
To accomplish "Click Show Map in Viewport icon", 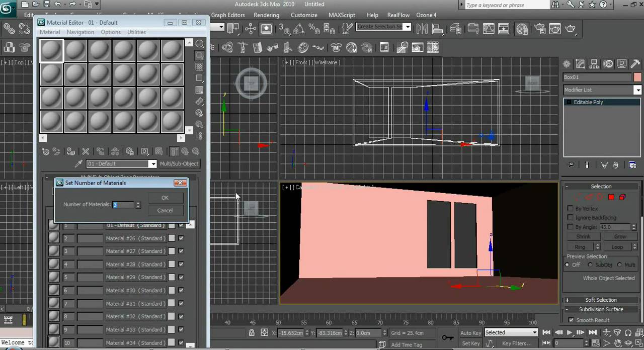I will [158, 151].
